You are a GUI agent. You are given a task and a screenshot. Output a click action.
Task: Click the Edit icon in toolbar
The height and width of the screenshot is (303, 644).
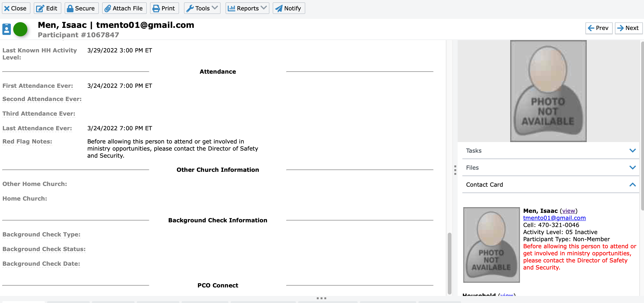pos(46,8)
